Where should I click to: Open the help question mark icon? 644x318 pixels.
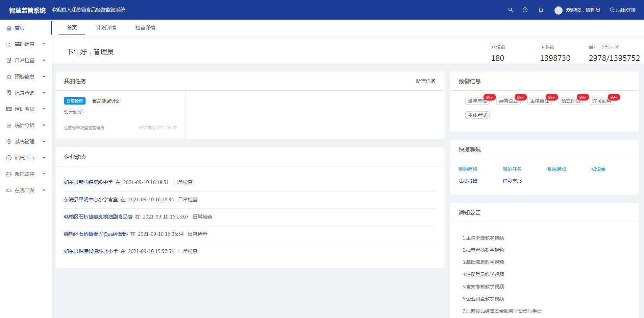tap(525, 10)
